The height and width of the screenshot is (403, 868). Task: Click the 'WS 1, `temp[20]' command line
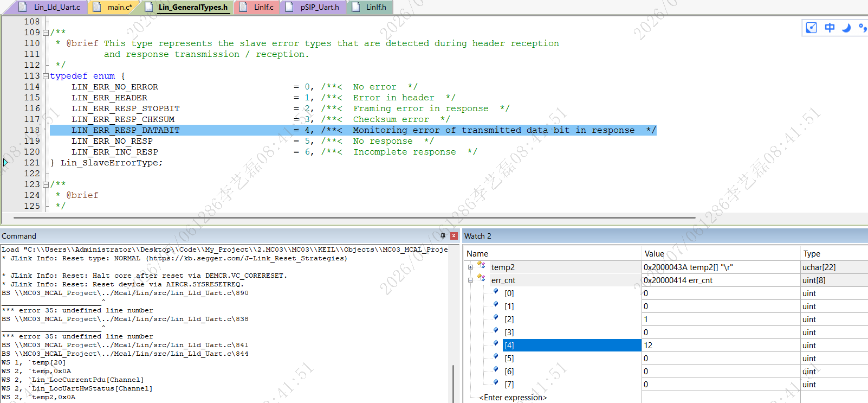[34, 362]
